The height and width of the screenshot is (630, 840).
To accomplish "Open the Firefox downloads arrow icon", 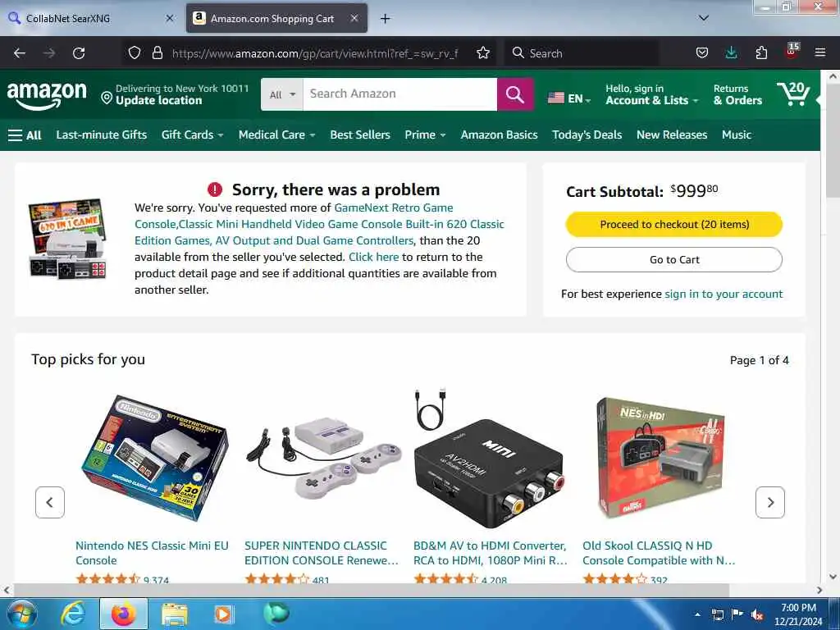I will click(x=731, y=53).
